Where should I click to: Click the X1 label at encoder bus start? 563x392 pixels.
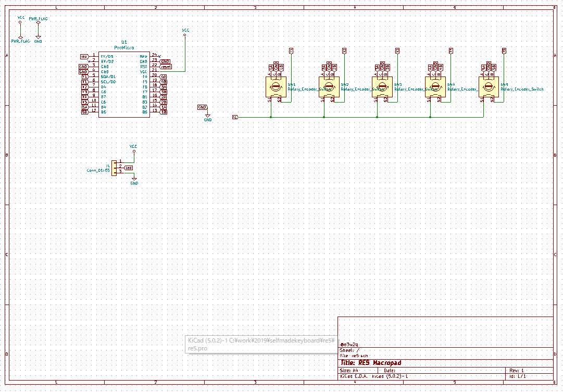click(235, 117)
